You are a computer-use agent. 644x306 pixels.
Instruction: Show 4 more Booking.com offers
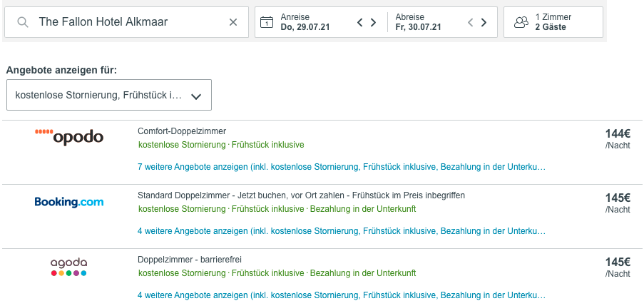pos(342,231)
